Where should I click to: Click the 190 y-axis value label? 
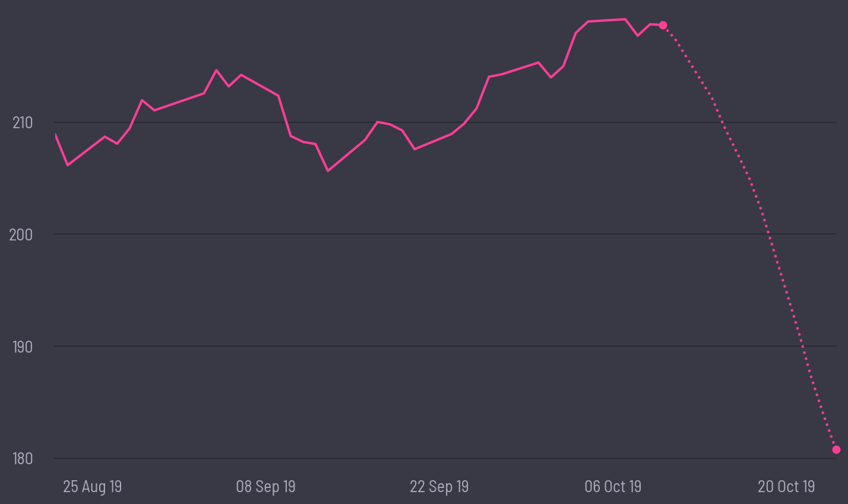22,347
